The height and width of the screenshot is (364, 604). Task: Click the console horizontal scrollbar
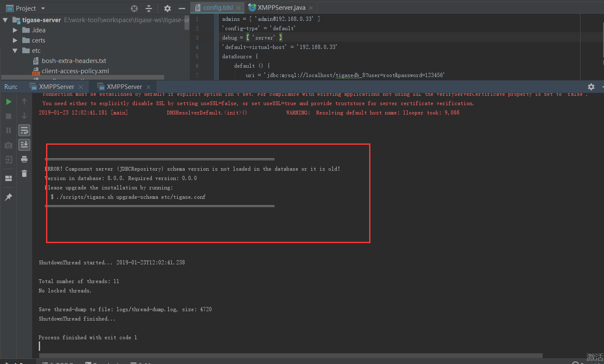[290, 355]
